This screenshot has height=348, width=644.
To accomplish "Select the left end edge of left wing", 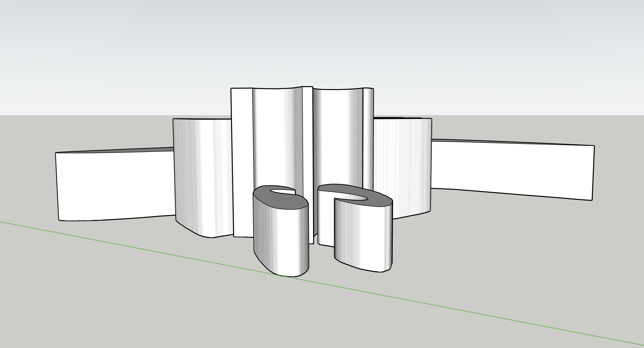I will point(57,186).
